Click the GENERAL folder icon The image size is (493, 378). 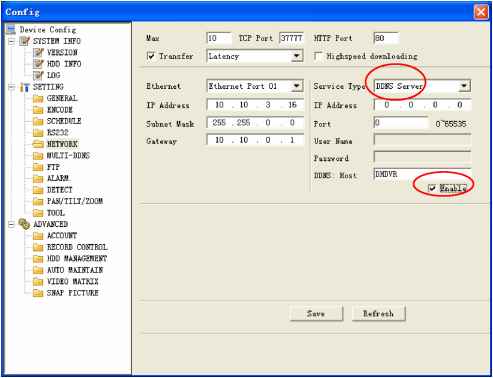38,98
